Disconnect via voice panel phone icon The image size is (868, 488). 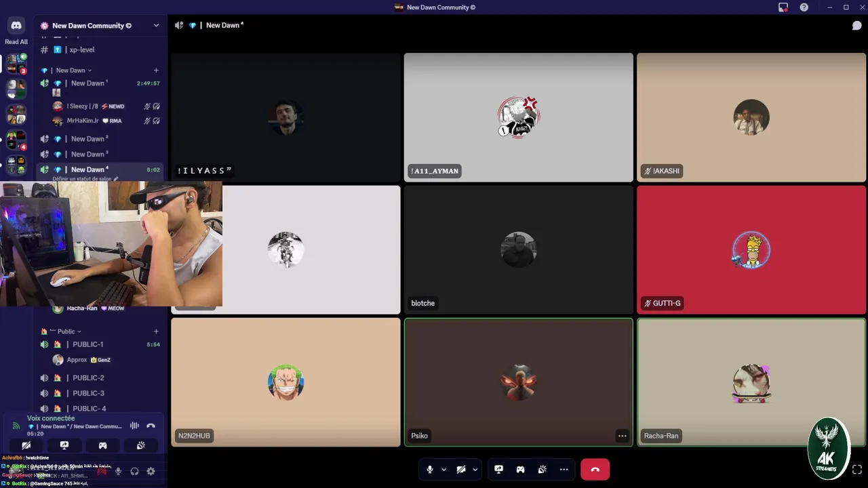(151, 426)
